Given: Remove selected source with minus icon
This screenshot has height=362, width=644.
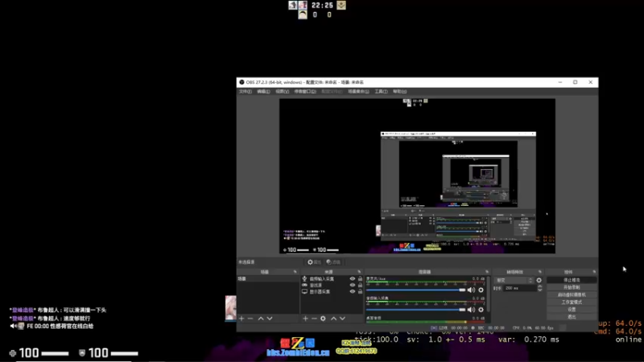Looking at the screenshot, I should [314, 319].
